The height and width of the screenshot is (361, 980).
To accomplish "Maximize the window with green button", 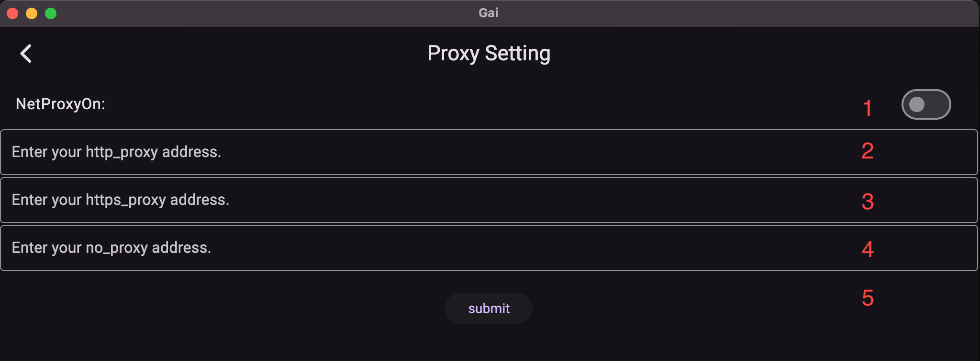I will (51, 13).
